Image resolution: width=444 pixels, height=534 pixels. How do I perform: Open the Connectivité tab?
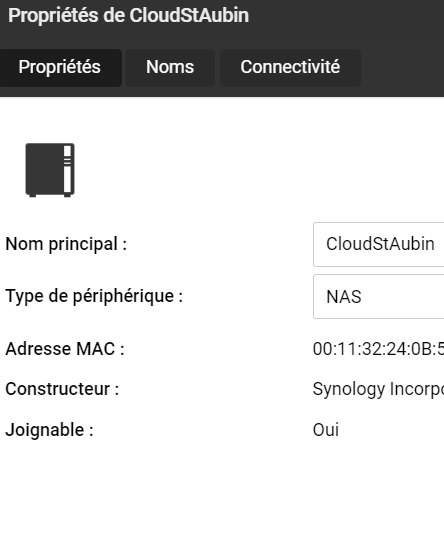[x=290, y=67]
